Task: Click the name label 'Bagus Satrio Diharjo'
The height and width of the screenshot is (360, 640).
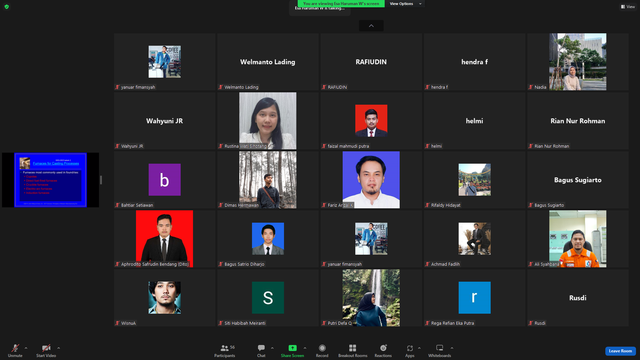Action: (244, 264)
